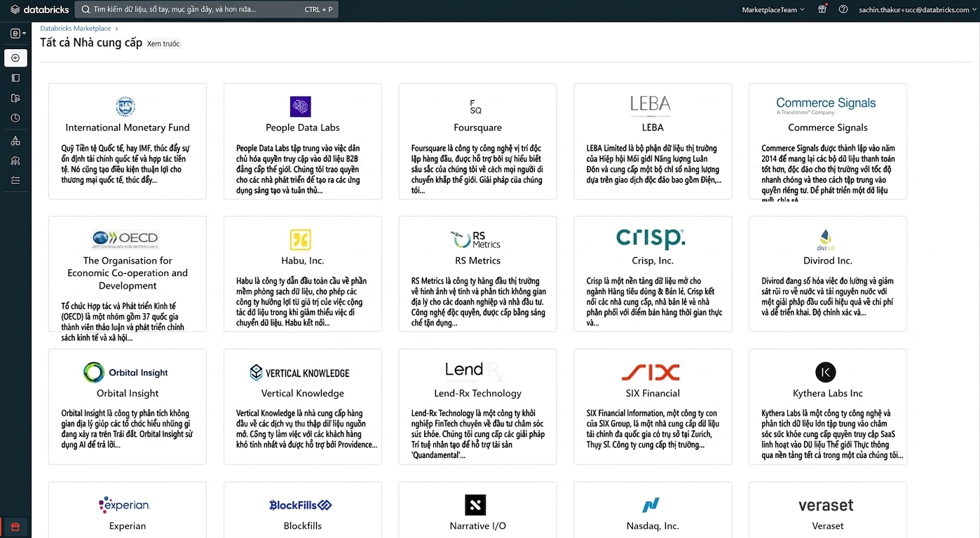Screen dimensions: 980x538
Task: Select the "Veraset" title below the logo
Action: pyautogui.click(x=828, y=526)
